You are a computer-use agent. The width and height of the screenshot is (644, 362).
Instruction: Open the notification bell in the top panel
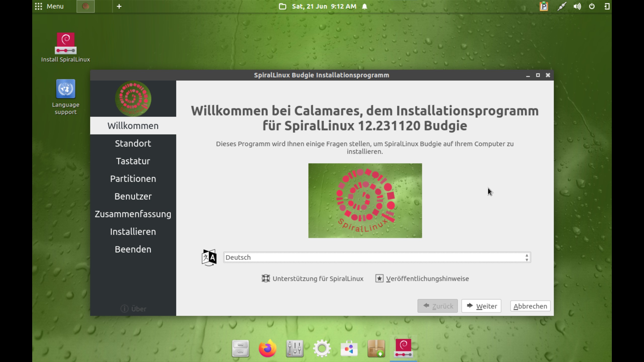point(365,6)
